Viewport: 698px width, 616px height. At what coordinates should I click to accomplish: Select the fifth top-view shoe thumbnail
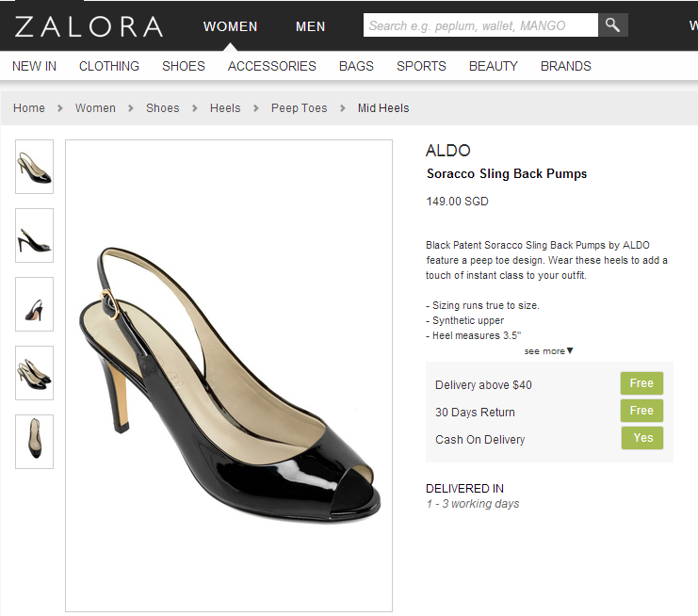click(34, 442)
